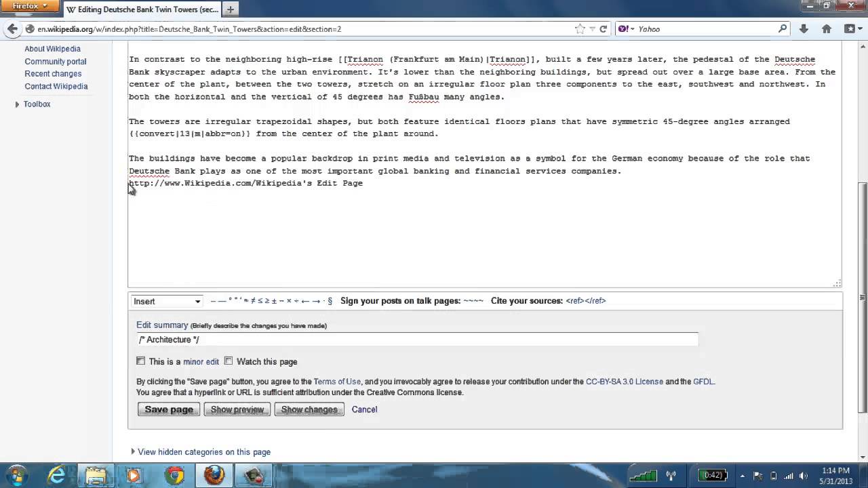Insert the not-equal ≠ symbol
This screenshot has height=488, width=868.
(253, 301)
